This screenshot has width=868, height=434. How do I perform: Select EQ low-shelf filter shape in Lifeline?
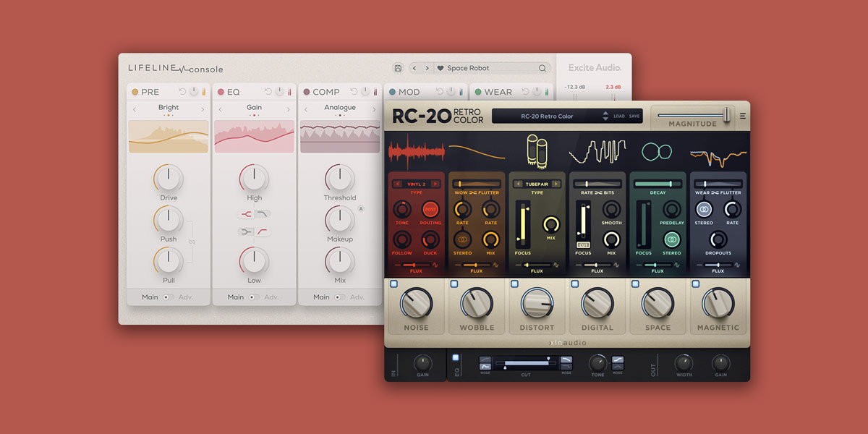pos(246,231)
